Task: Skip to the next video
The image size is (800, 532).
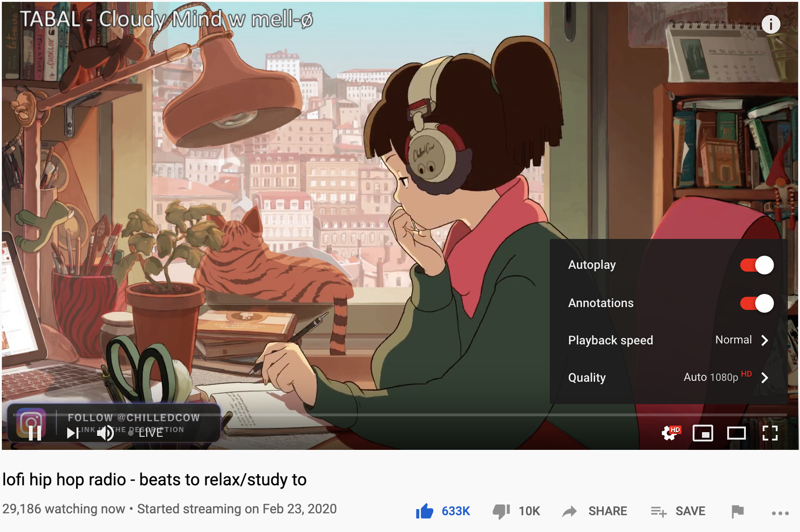Action: coord(73,433)
